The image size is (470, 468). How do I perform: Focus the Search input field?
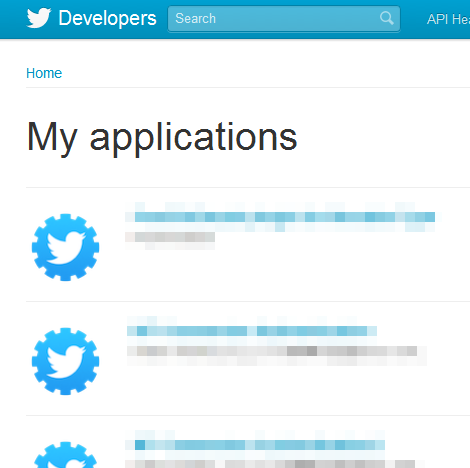[x=284, y=19]
